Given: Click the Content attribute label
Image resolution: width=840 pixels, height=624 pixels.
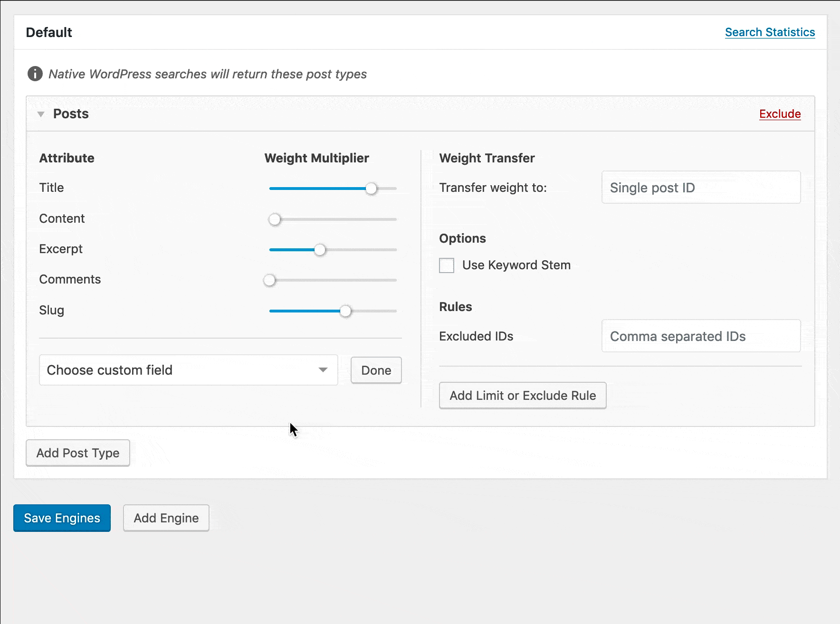Looking at the screenshot, I should (62, 218).
